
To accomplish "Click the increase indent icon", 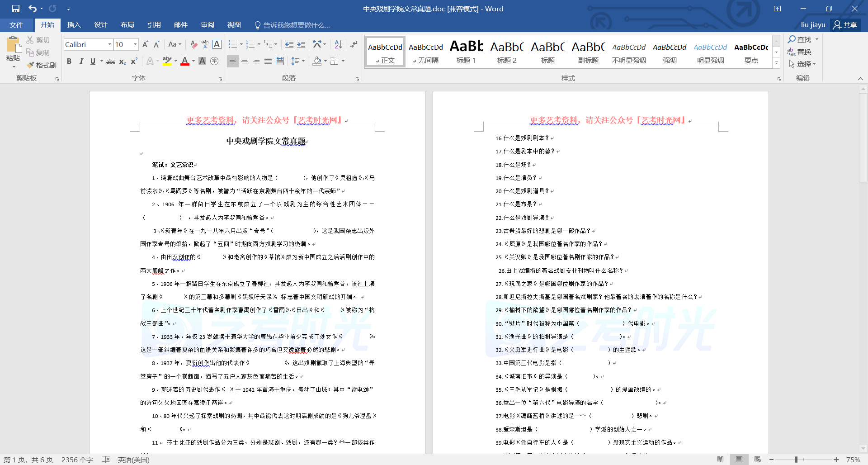I will pyautogui.click(x=301, y=44).
